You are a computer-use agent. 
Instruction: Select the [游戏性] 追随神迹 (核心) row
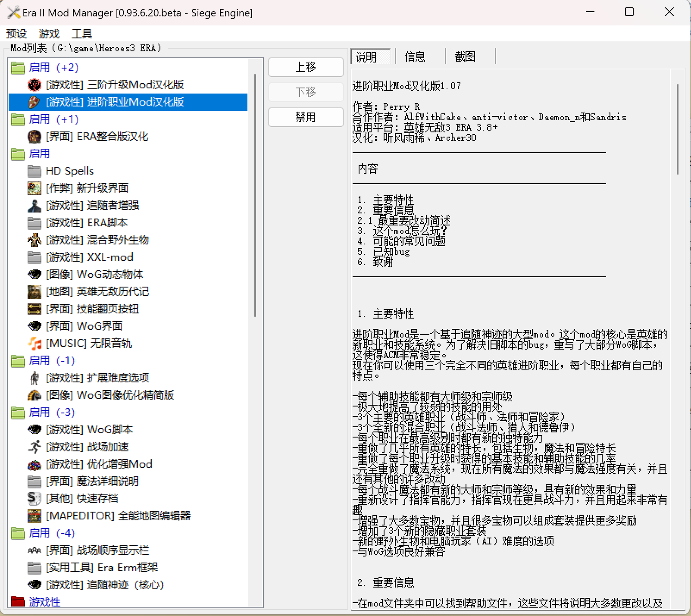point(128,585)
